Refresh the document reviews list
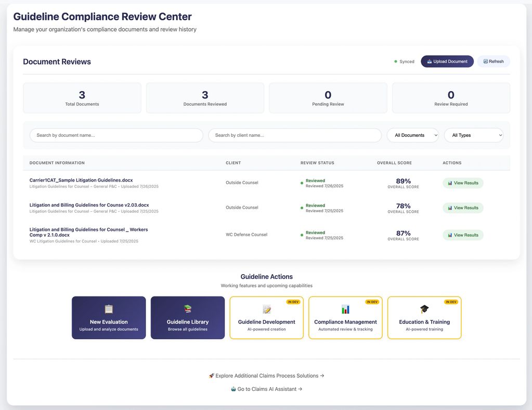The image size is (532, 410). [494, 61]
